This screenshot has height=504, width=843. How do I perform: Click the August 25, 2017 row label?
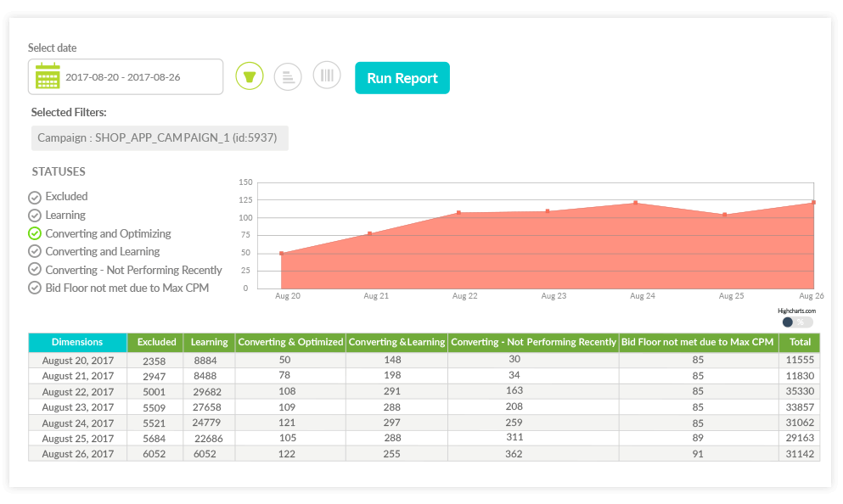click(78, 439)
